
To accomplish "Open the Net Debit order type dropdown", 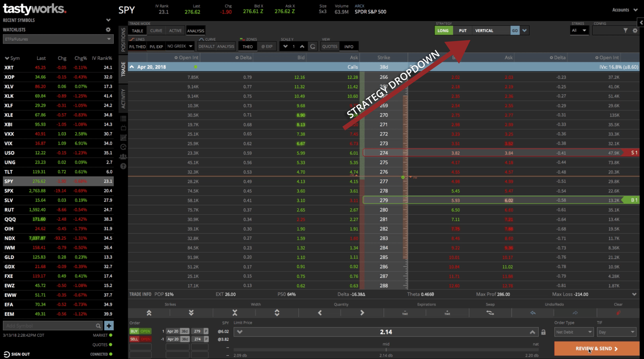I will pos(573,332).
